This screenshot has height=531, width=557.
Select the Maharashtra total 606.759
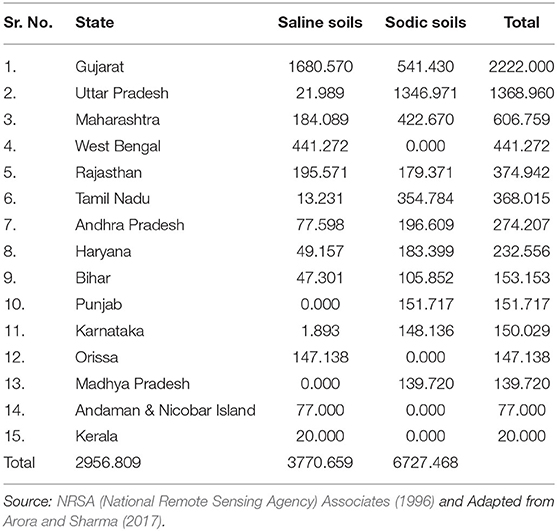click(521, 120)
